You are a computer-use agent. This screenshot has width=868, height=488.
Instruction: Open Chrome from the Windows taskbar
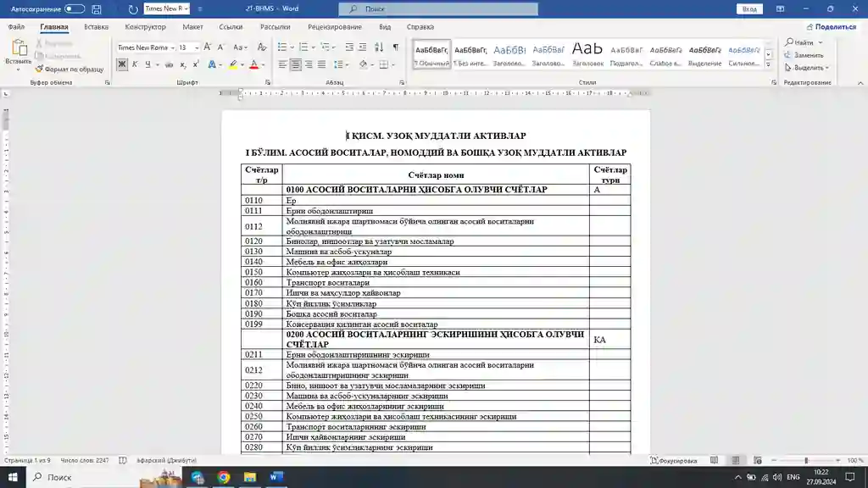click(x=223, y=477)
